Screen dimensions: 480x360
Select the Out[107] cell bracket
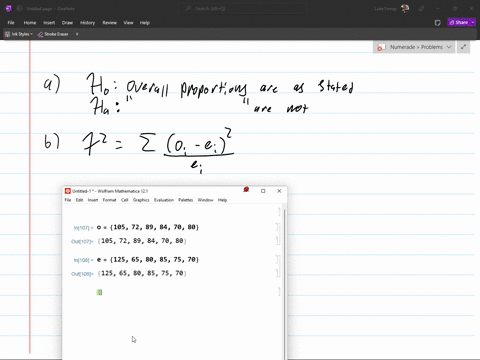click(277, 241)
